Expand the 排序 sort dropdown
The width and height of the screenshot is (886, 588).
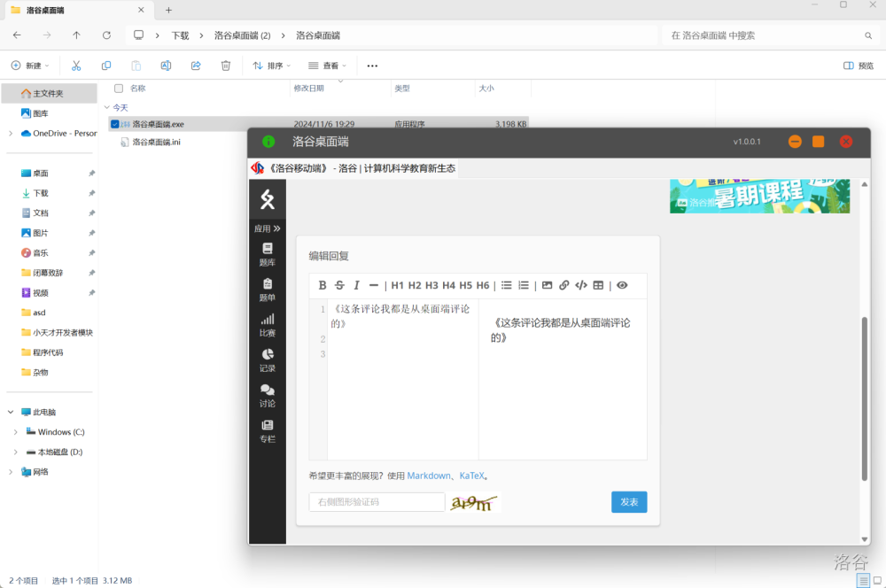272,66
